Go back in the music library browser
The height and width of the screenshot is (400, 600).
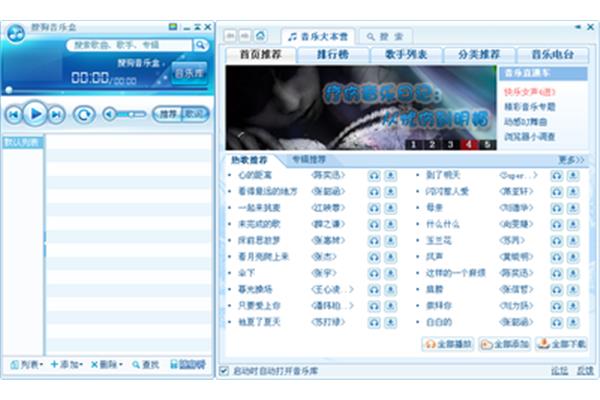point(231,36)
